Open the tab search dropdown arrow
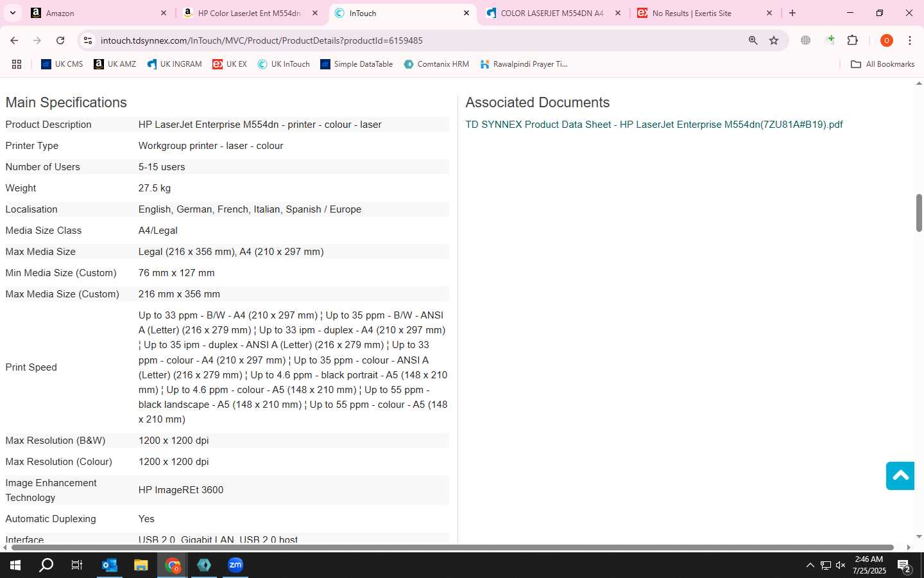 pyautogui.click(x=12, y=13)
